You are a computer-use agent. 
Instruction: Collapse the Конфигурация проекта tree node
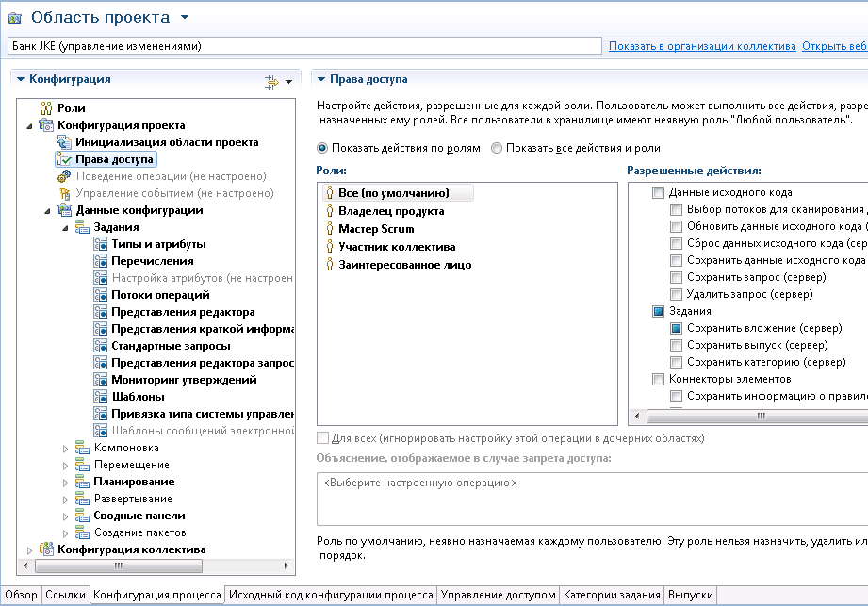[x=30, y=126]
